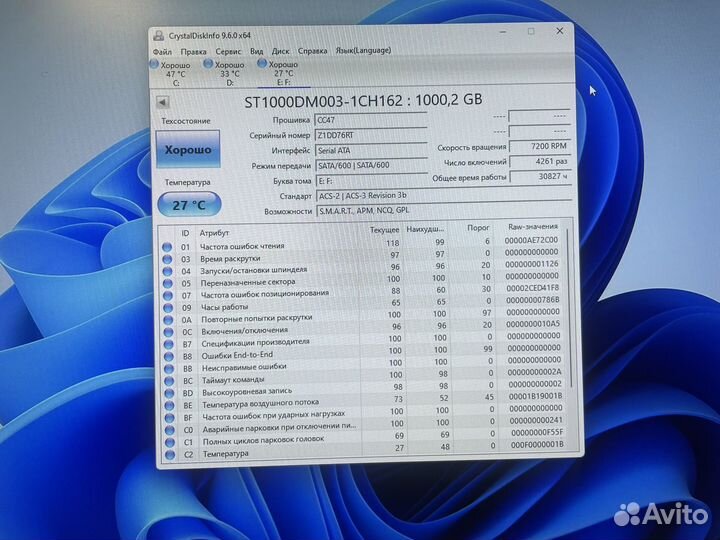Click the status dot for attribute 04
The width and height of the screenshot is (720, 540).
168,271
